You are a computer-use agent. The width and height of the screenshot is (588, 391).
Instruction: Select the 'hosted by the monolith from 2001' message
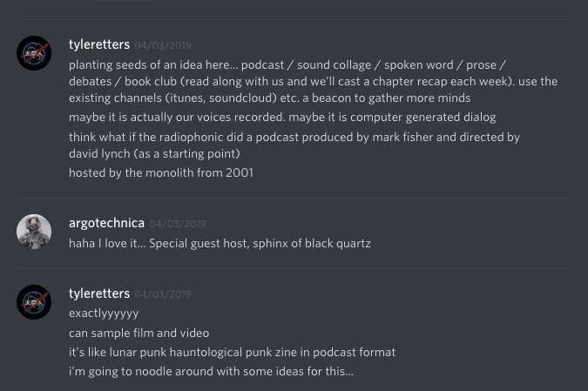[161, 172]
